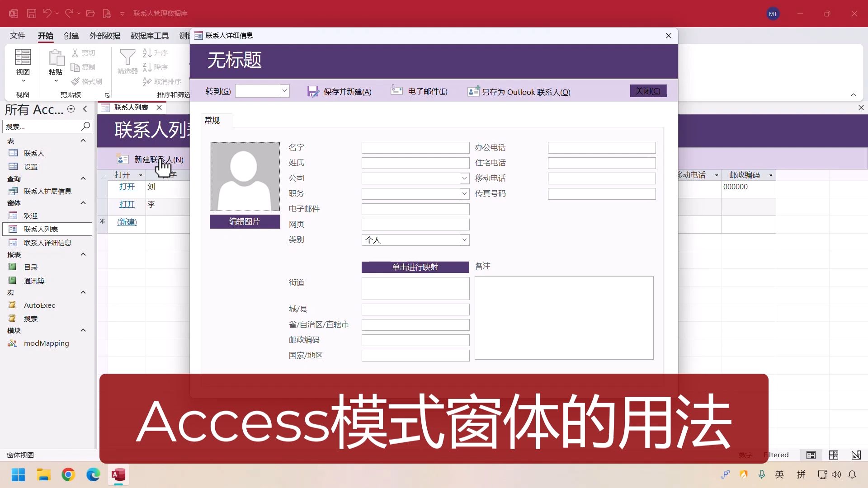Click the 编辑图片 button
868x488 pixels.
[245, 221]
